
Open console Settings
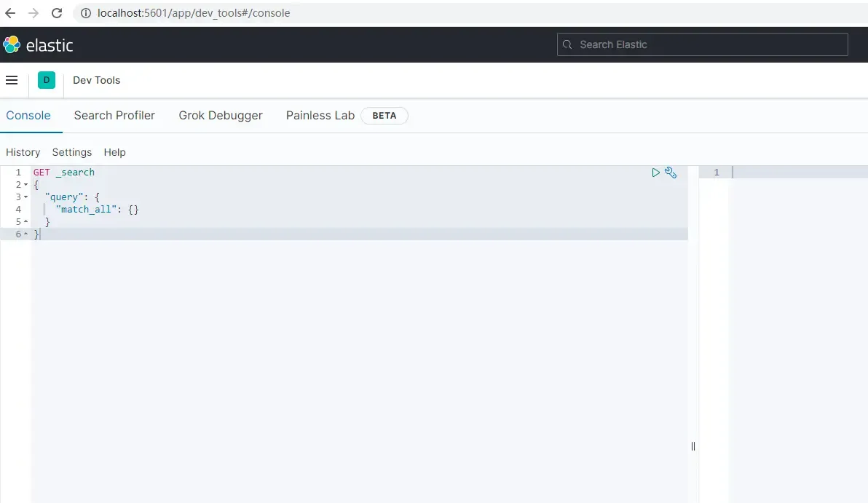72,152
